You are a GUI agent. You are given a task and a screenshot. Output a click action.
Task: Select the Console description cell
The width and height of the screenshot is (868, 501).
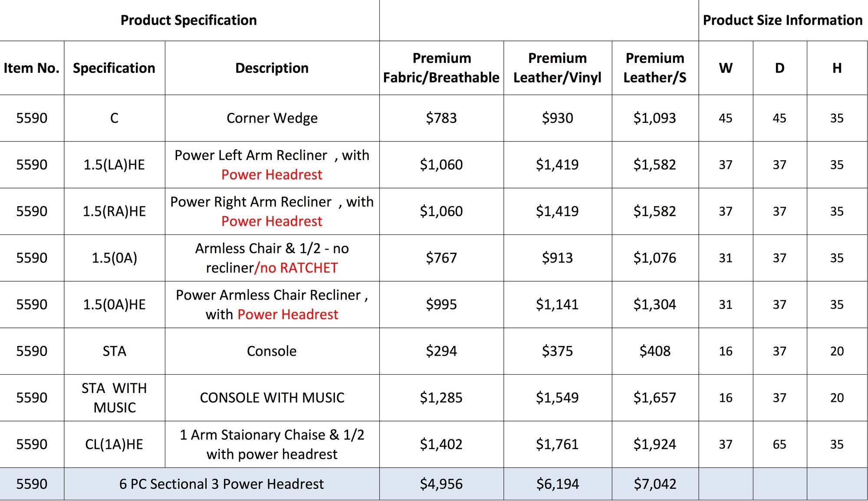[272, 351]
